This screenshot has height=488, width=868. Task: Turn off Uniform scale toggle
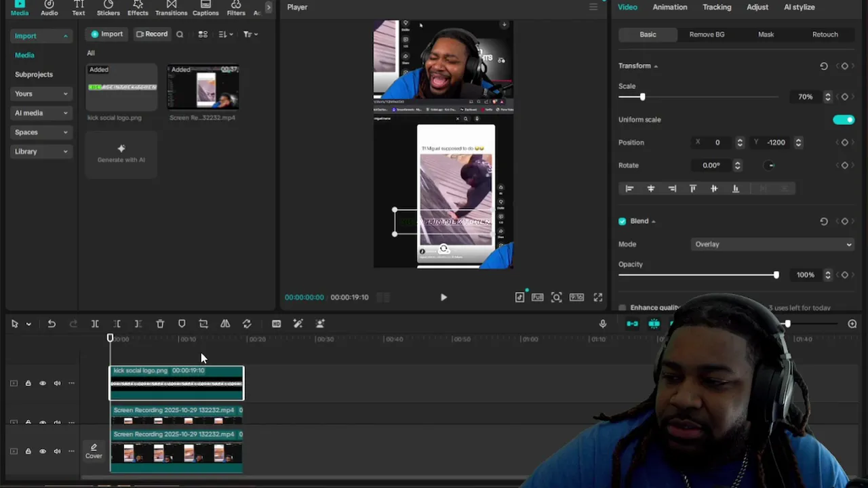(x=844, y=120)
